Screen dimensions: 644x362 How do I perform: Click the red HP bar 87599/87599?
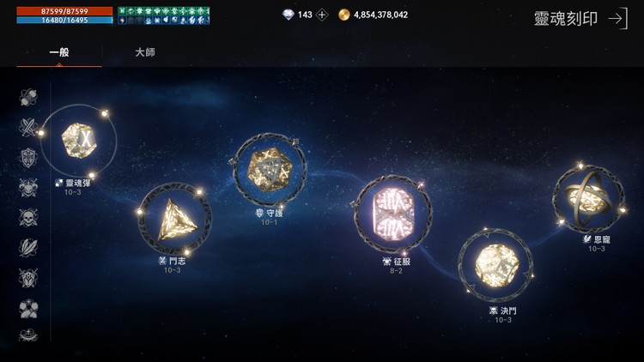click(64, 11)
